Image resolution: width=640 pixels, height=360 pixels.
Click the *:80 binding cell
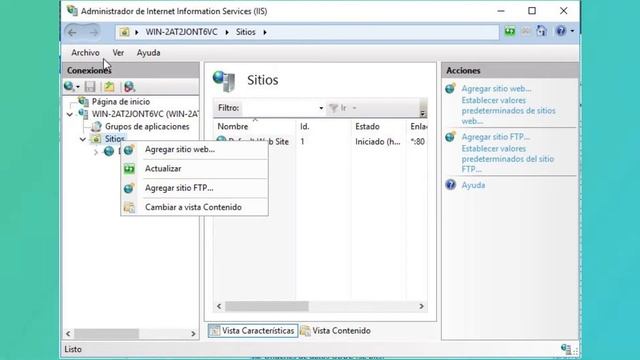click(418, 142)
